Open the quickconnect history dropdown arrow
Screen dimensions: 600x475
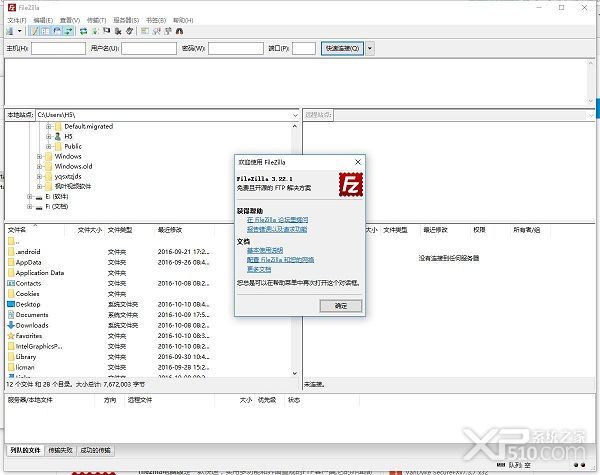pyautogui.click(x=370, y=48)
